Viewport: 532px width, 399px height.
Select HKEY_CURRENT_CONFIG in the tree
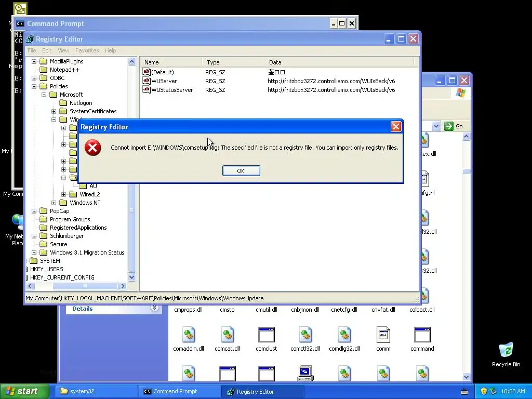pyautogui.click(x=62, y=277)
